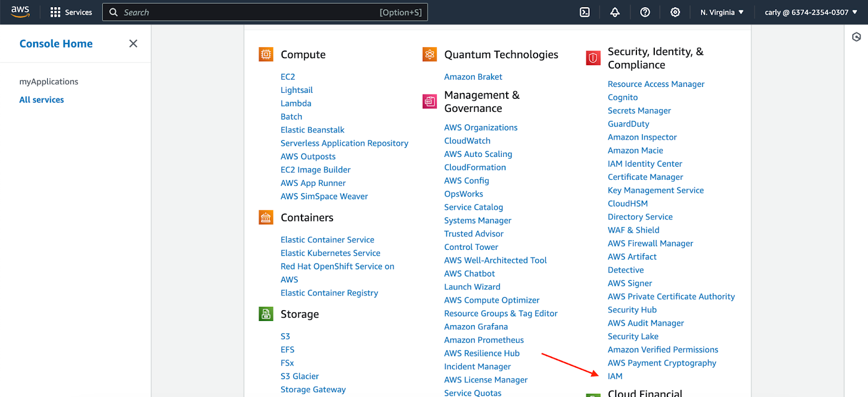Open the Support help icon
The image size is (868, 397).
645,12
